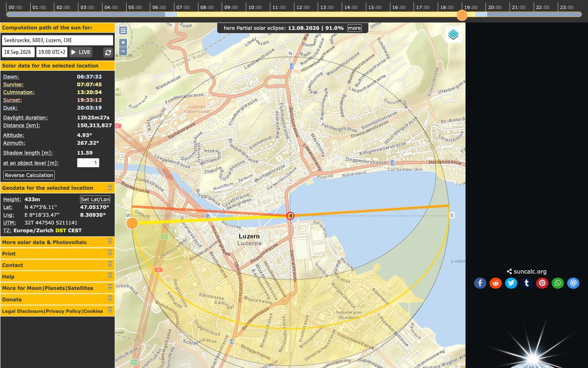Zoom out the map with minus

point(123,51)
